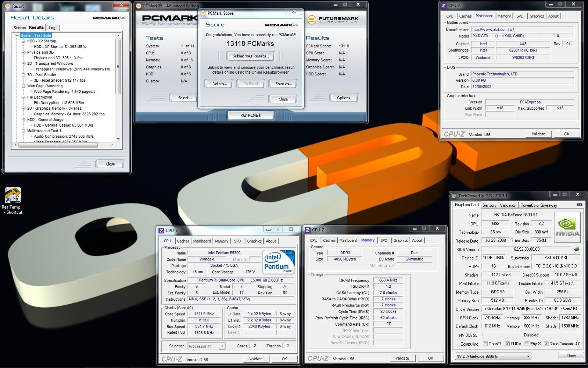This screenshot has height=368, width=588.
Task: Click the CPU-Z Memory window title icon
Action: tap(308, 230)
